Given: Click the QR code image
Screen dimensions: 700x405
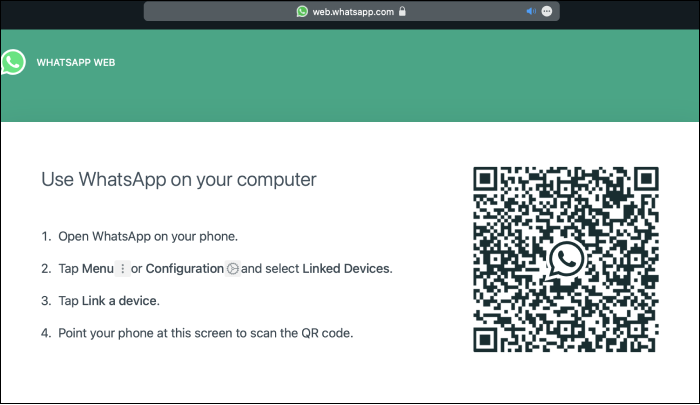Looking at the screenshot, I should tap(566, 259).
